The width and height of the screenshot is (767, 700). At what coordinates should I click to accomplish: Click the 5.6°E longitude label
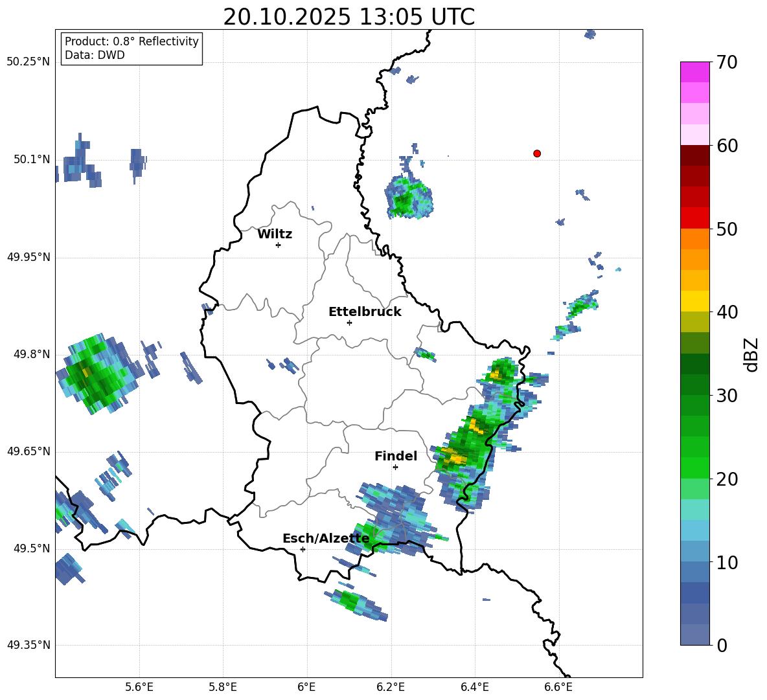click(x=139, y=687)
